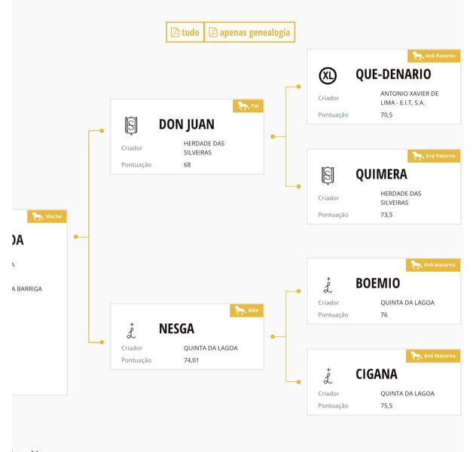
Task: Click the 'tudo' PDF export button
Action: (185, 32)
